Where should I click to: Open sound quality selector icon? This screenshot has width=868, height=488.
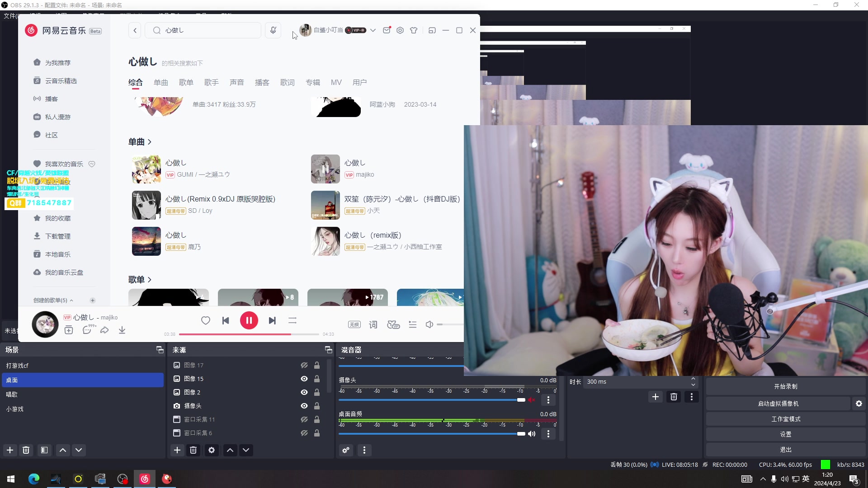coord(354,324)
